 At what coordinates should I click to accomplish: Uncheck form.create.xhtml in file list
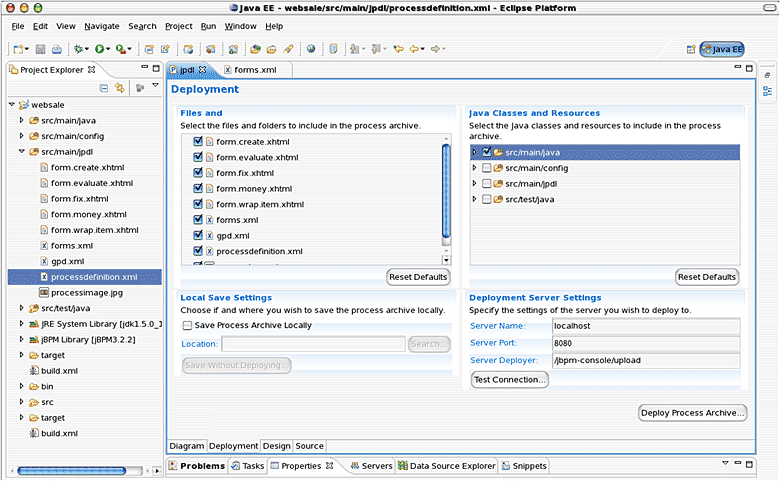click(x=198, y=141)
